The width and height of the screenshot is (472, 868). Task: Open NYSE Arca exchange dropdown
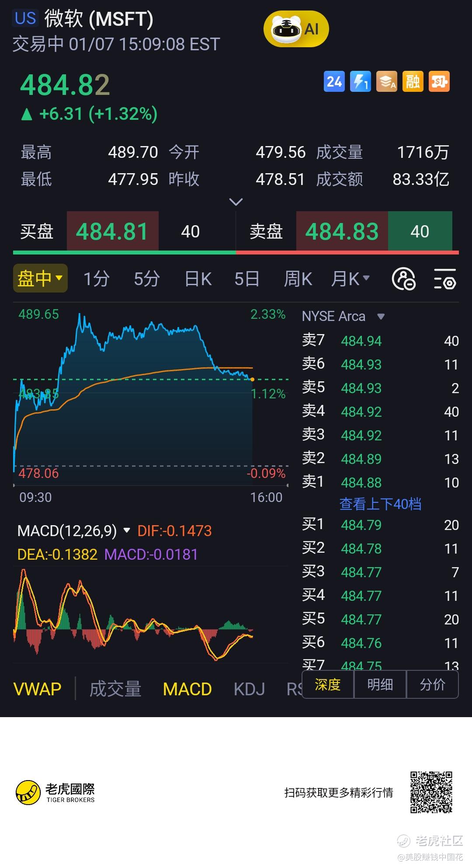(x=344, y=316)
